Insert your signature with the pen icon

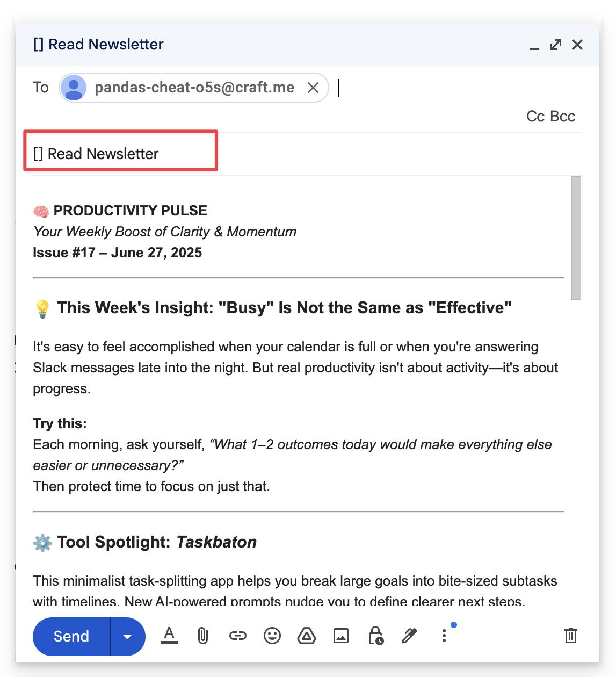[x=409, y=636]
